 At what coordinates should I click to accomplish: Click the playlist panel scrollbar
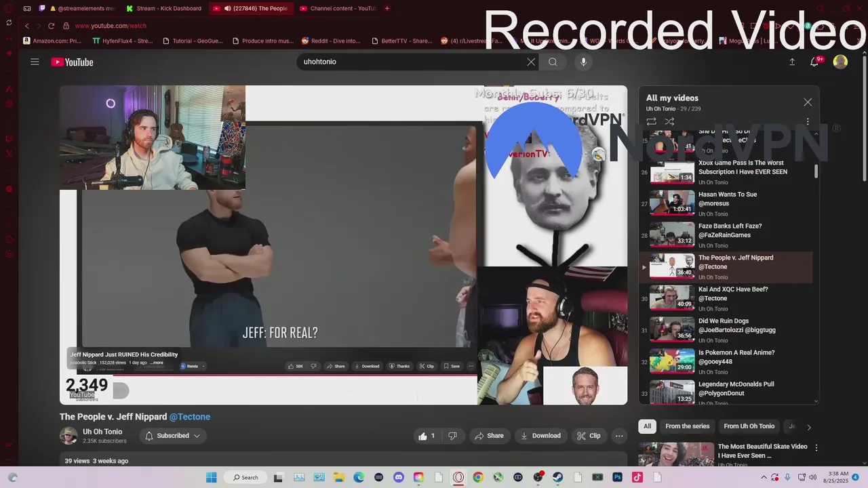coord(816,171)
